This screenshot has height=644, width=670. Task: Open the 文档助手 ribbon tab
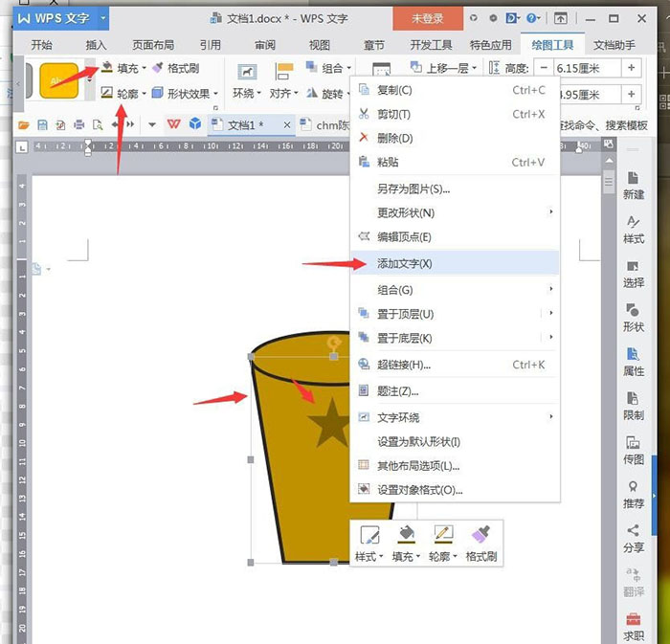[x=614, y=45]
